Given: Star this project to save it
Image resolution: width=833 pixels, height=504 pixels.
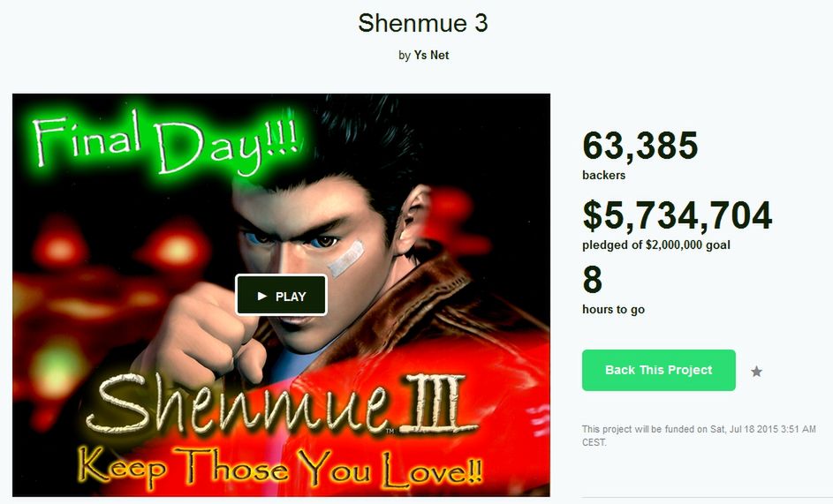Looking at the screenshot, I should pos(756,372).
